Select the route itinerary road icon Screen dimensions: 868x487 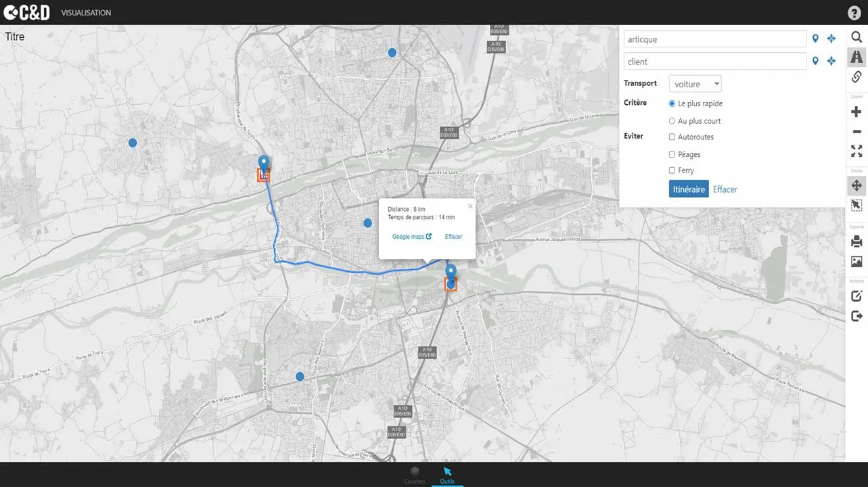[856, 57]
